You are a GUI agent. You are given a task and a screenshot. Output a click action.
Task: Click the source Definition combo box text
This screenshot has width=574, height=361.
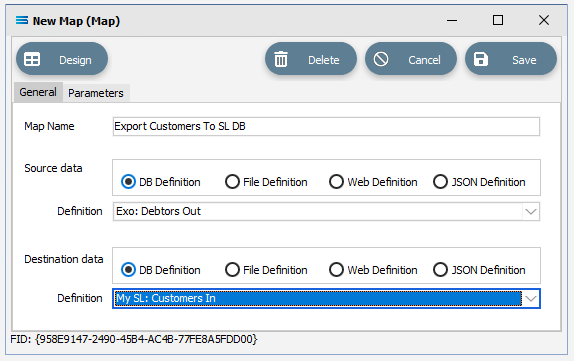[158, 211]
